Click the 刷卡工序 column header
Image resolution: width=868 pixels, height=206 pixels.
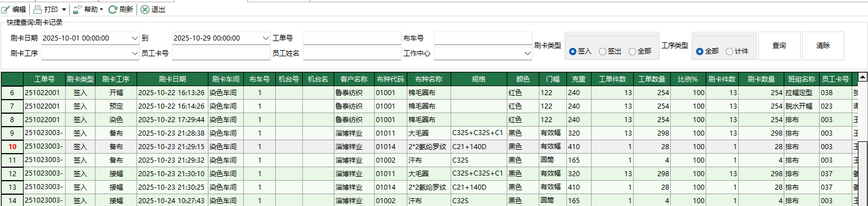[116, 79]
